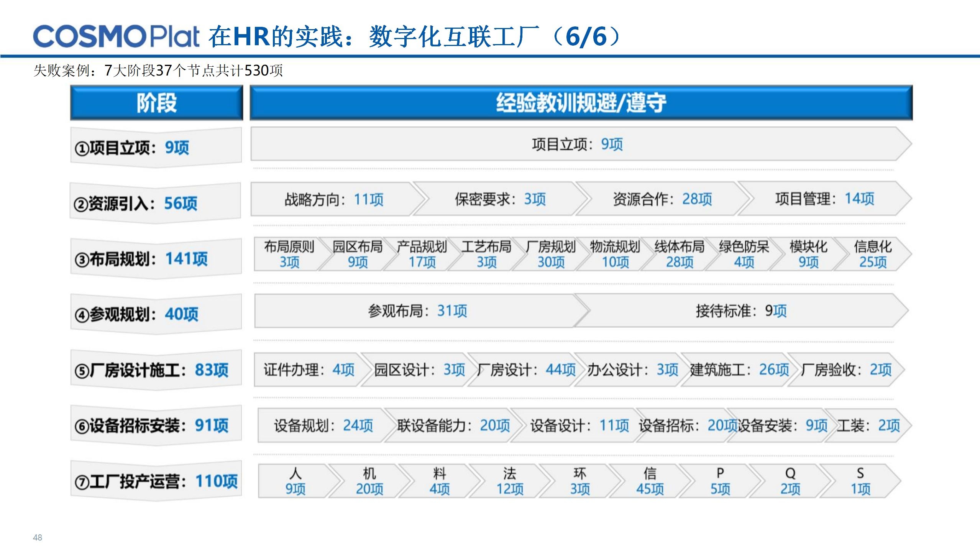Image resolution: width=980 pixels, height=552 pixels.
Task: Click the 经验教训规避/遵守 header banner
Action: pos(581,103)
